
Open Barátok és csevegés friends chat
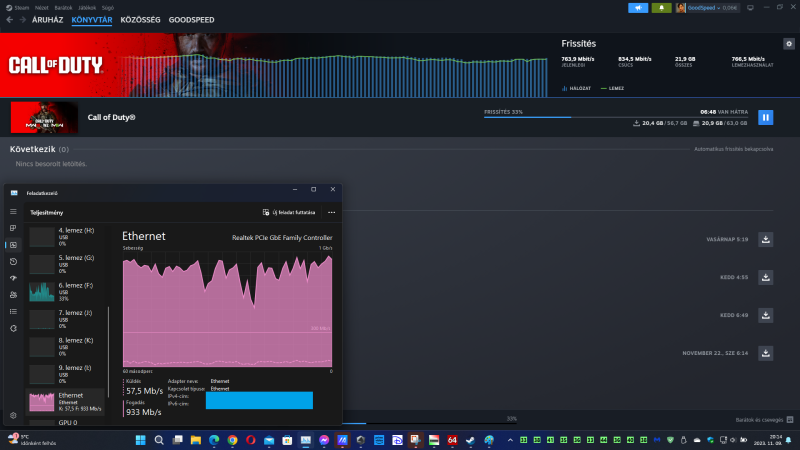pyautogui.click(x=764, y=420)
